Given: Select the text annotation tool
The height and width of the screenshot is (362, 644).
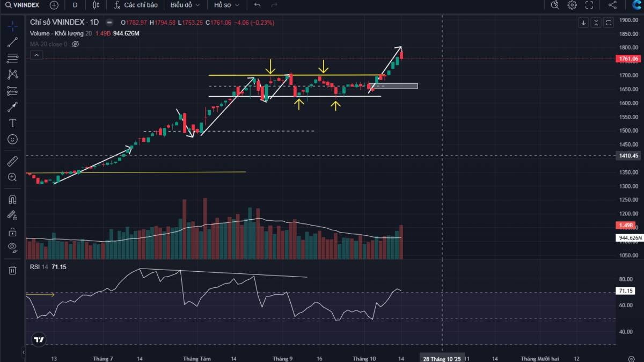Looking at the screenshot, I should (12, 124).
